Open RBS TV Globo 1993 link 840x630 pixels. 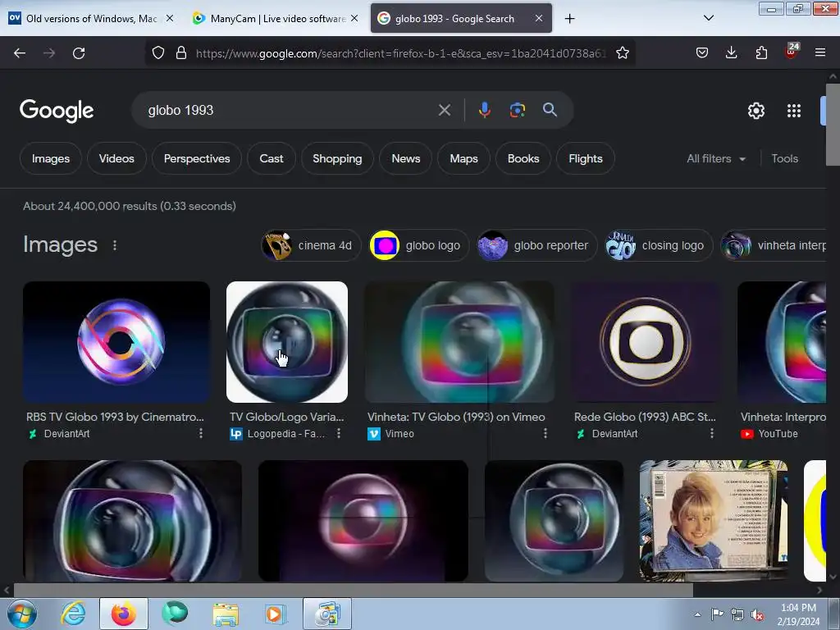click(x=115, y=417)
